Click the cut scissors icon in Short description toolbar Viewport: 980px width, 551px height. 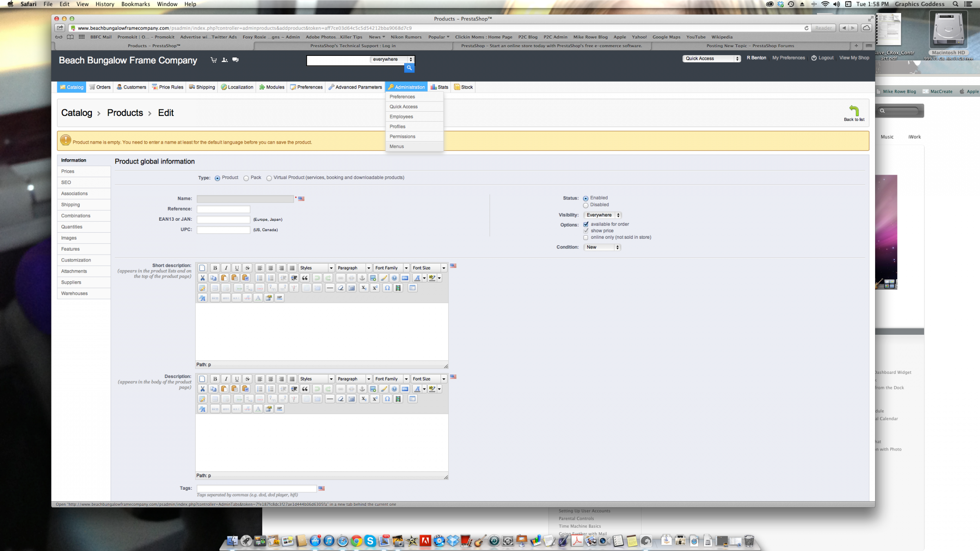coord(202,278)
